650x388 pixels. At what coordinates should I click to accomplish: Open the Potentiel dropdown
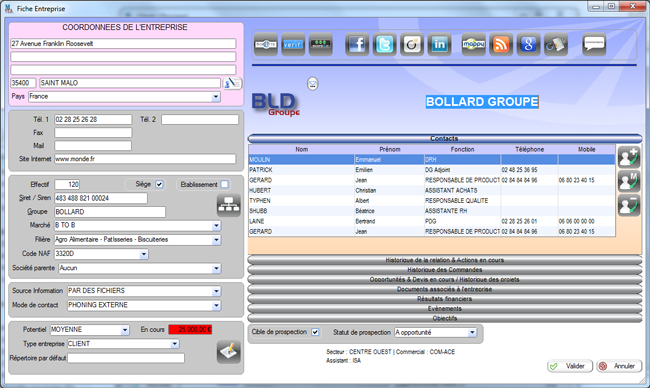(125, 330)
